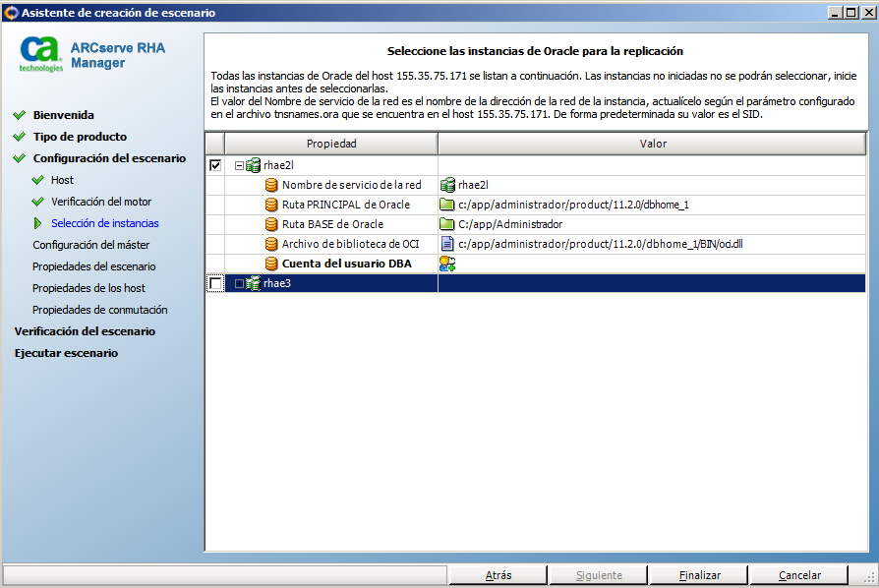Click folder icon for dbhome_1 principal path
Screen dimensions: 879x588
(446, 205)
